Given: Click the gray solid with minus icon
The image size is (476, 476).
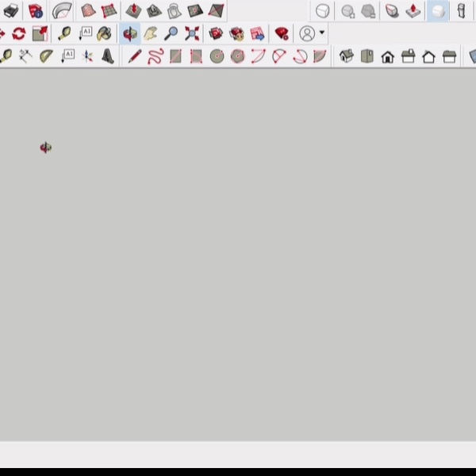Looking at the screenshot, I should pos(368,12).
